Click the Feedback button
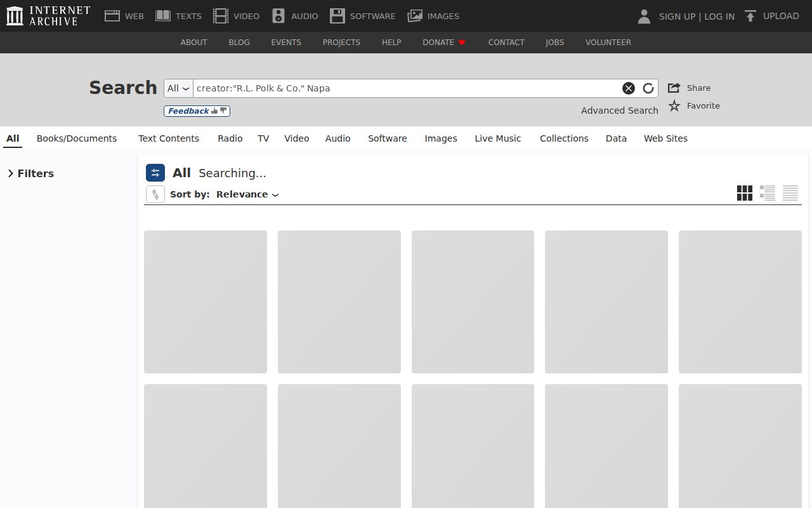812x508 pixels. tap(197, 111)
